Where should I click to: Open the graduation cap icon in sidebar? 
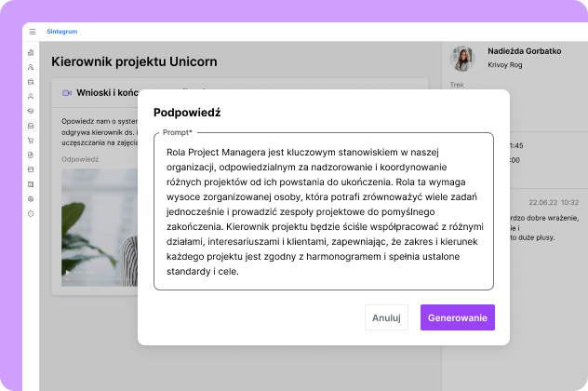(31, 111)
